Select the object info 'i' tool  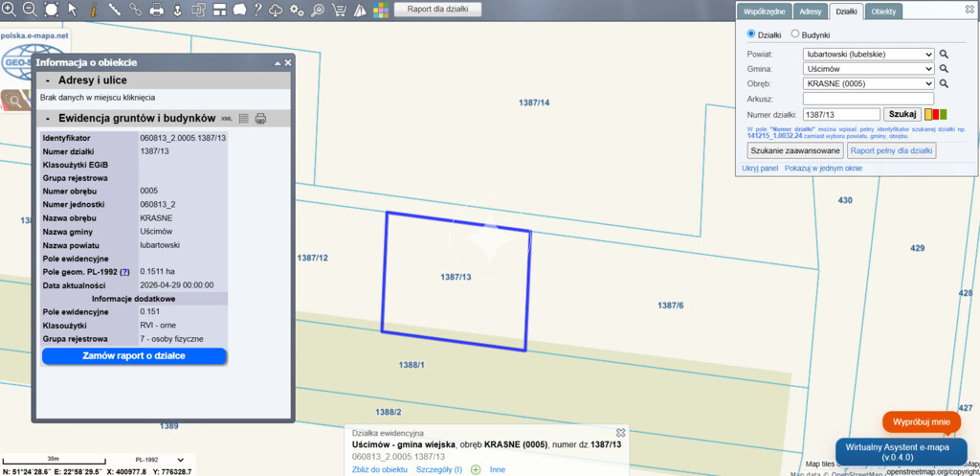click(94, 10)
